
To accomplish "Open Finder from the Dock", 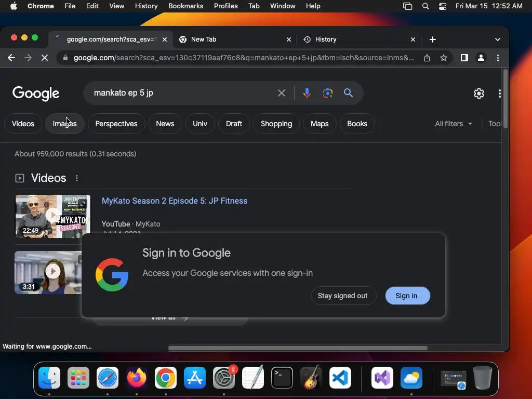I will (x=49, y=378).
